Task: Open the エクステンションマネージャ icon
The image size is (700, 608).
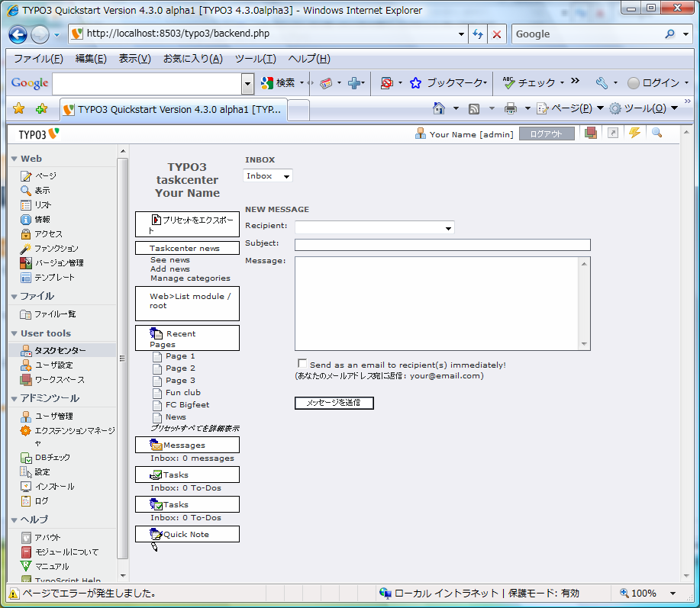Action: pos(26,431)
